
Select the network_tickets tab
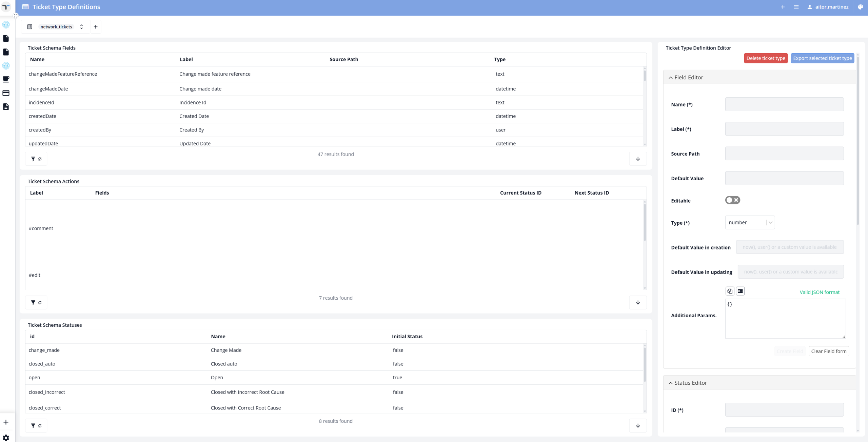(x=56, y=27)
